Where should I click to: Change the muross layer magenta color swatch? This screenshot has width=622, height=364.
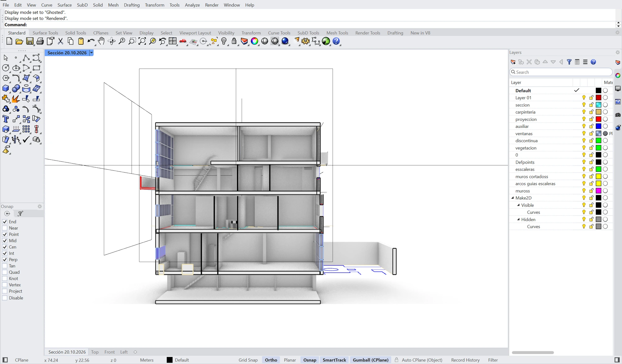pos(598,191)
